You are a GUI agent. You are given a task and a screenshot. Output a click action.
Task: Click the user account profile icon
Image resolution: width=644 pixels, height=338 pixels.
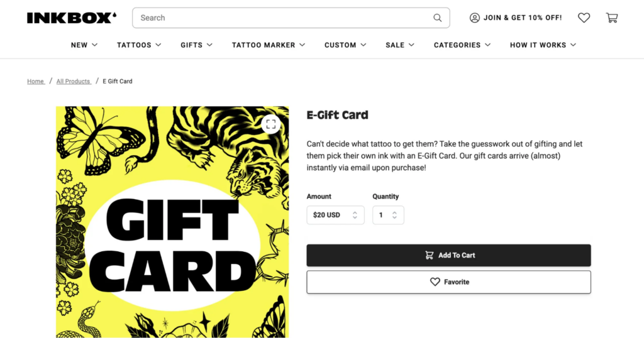(474, 18)
